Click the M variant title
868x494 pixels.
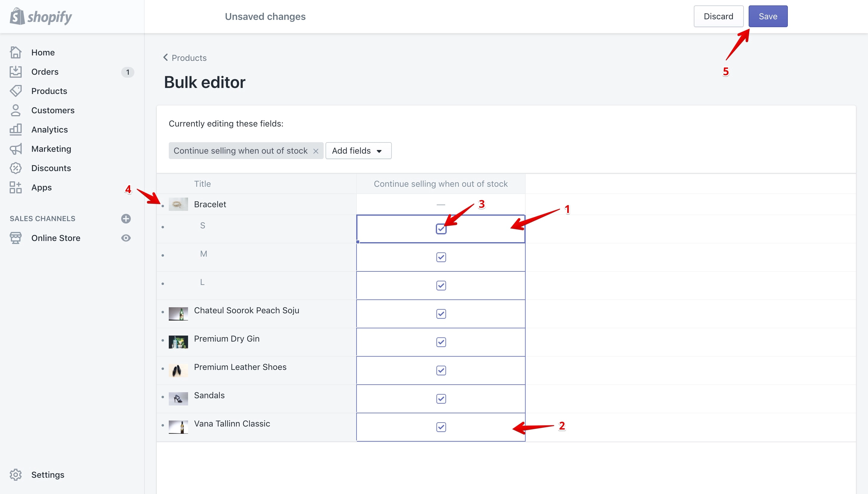[x=204, y=254]
